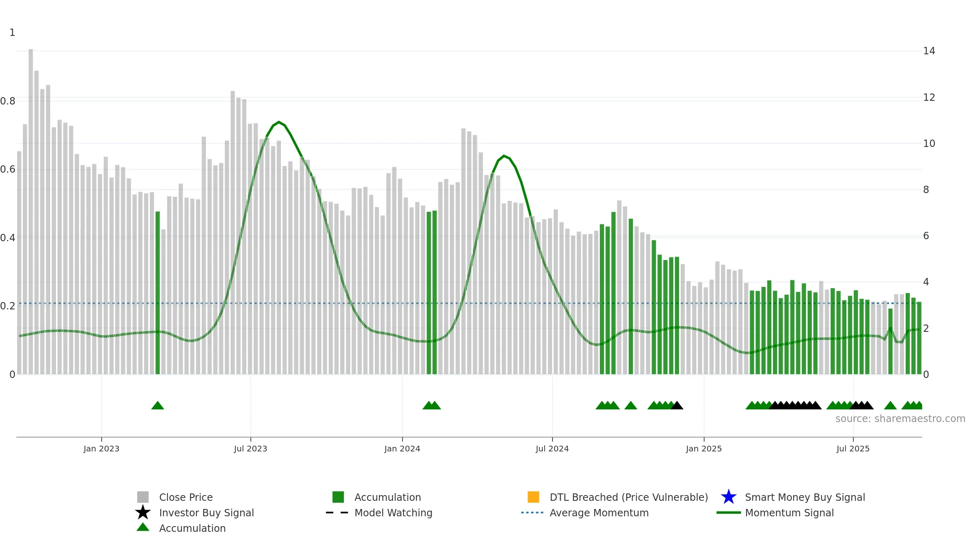The width and height of the screenshot is (980, 551).
Task: Toggle the Close Price legend label
Action: [186, 497]
